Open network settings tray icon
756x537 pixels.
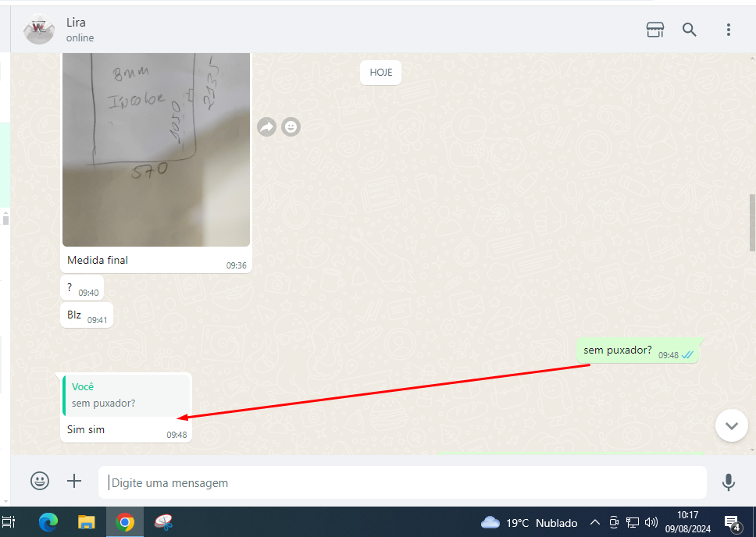point(632,522)
